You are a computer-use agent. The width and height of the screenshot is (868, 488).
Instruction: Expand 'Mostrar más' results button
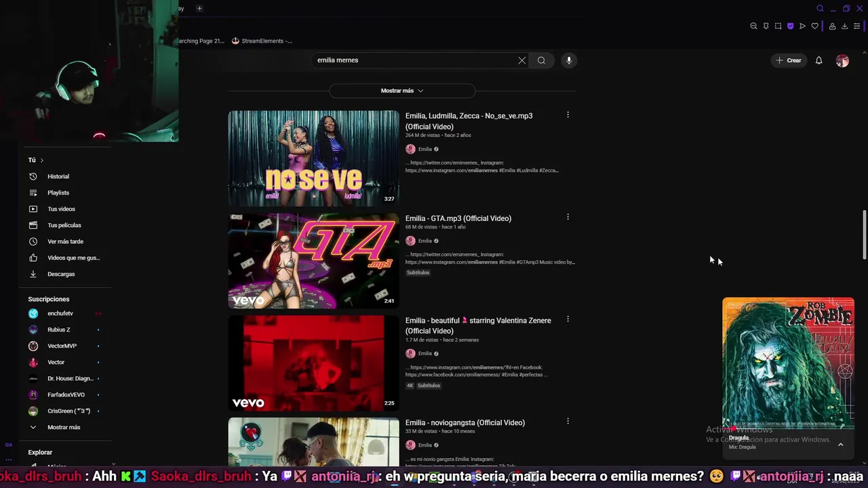(x=402, y=91)
